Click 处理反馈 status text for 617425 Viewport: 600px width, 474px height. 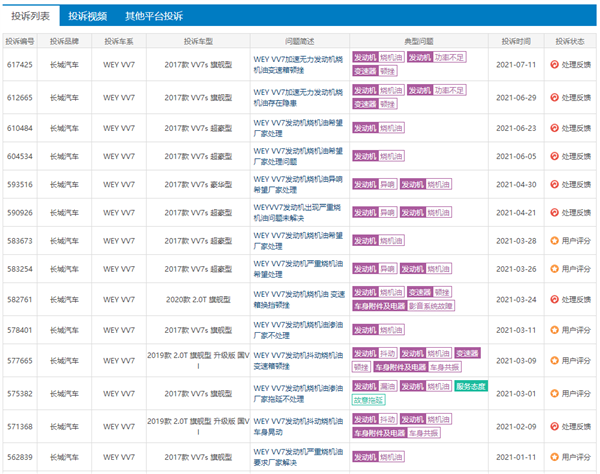tap(576, 65)
